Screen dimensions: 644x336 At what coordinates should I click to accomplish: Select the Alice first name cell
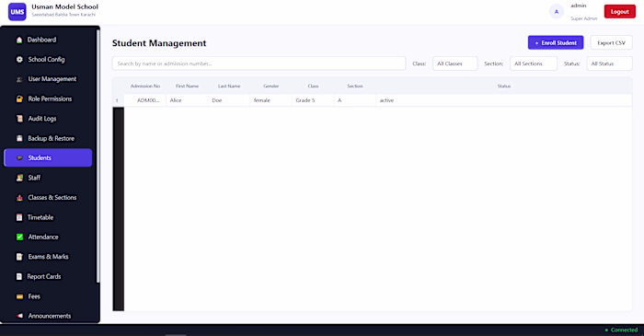pos(188,100)
